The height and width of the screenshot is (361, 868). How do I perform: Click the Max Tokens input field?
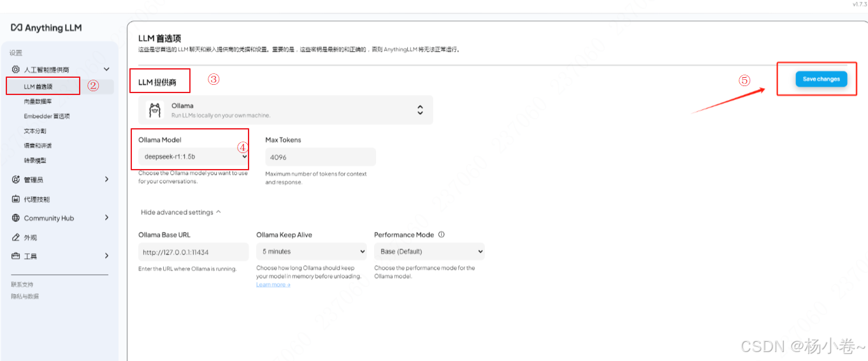click(x=321, y=157)
